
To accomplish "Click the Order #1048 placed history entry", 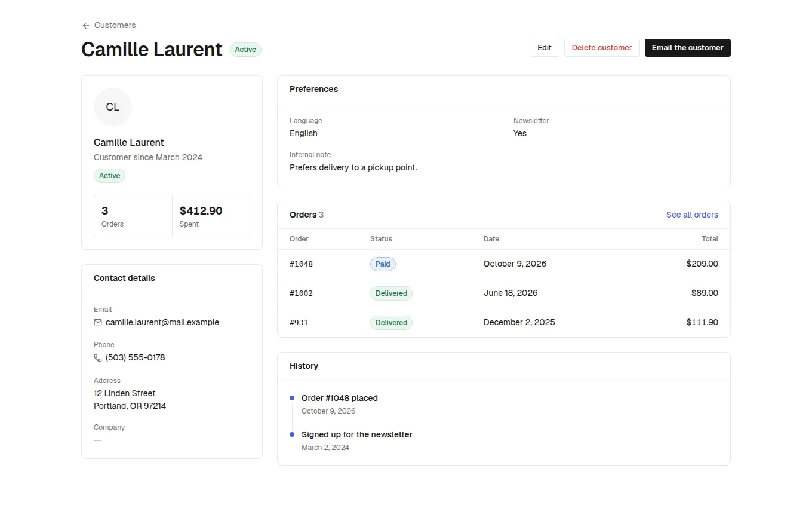I will pos(340,398).
